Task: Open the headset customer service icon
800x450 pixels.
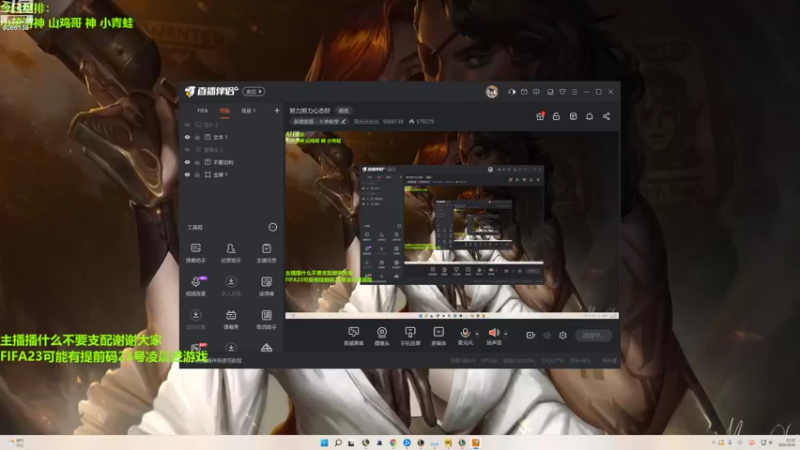Action: 512,92
